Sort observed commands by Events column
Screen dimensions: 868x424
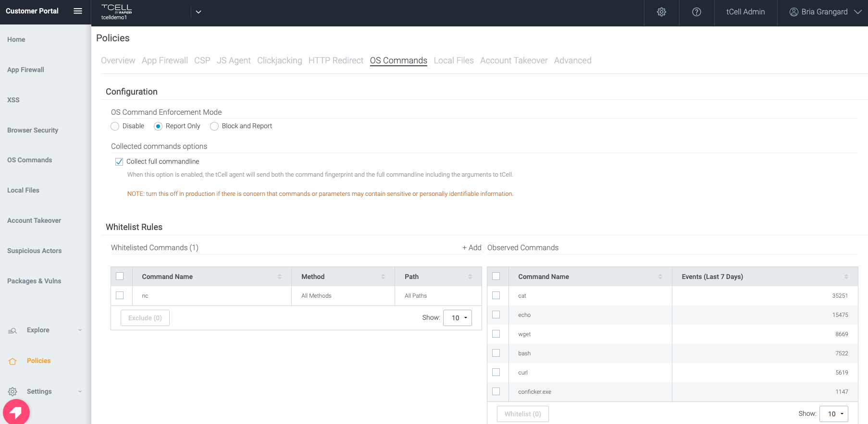pyautogui.click(x=846, y=277)
